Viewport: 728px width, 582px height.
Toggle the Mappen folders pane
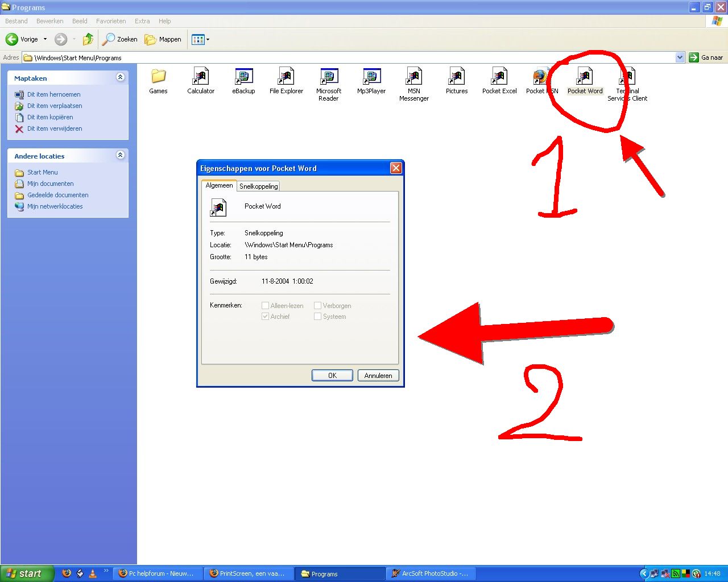click(163, 39)
